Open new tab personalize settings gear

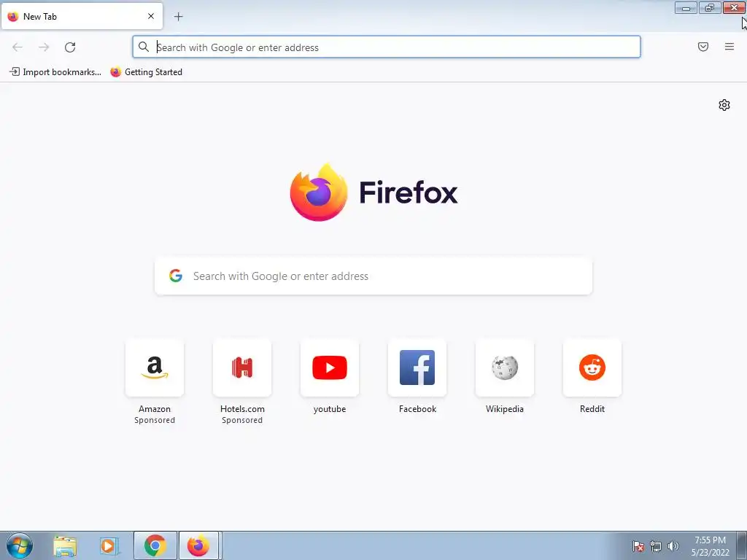pyautogui.click(x=724, y=105)
